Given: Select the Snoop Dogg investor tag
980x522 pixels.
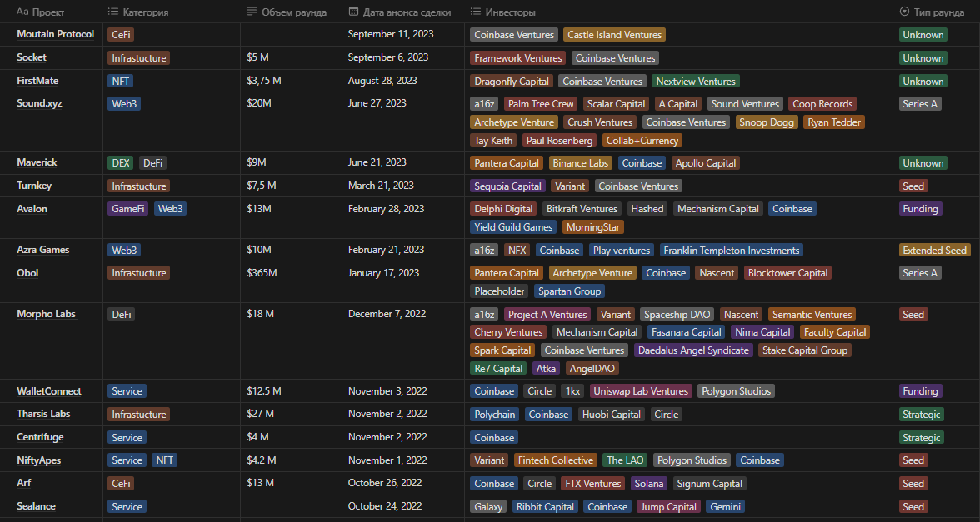Looking at the screenshot, I should [x=766, y=122].
